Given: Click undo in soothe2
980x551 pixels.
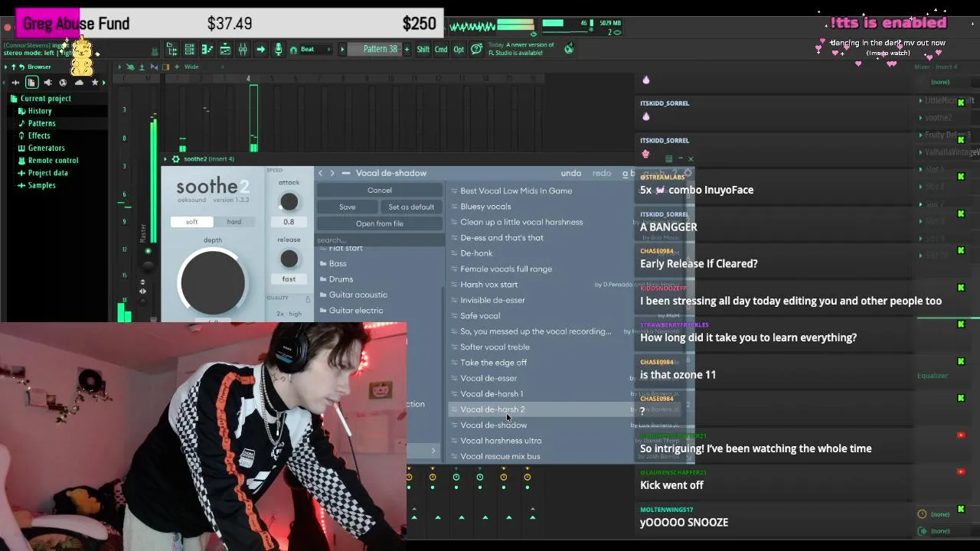Looking at the screenshot, I should pos(571,173).
